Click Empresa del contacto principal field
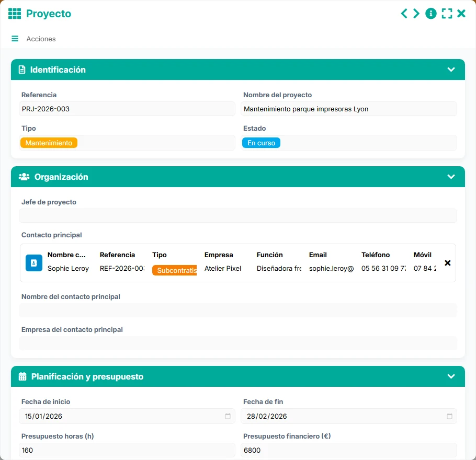The height and width of the screenshot is (460, 476). tap(238, 343)
